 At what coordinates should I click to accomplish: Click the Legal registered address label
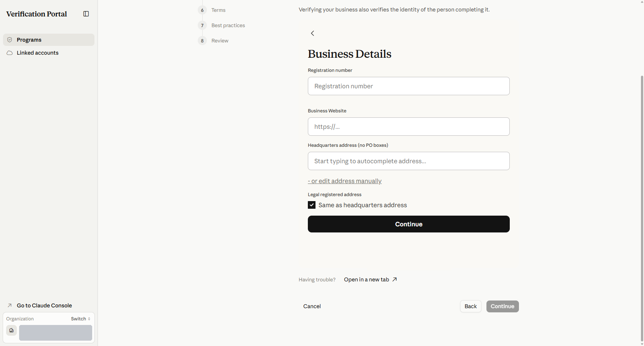pyautogui.click(x=335, y=195)
